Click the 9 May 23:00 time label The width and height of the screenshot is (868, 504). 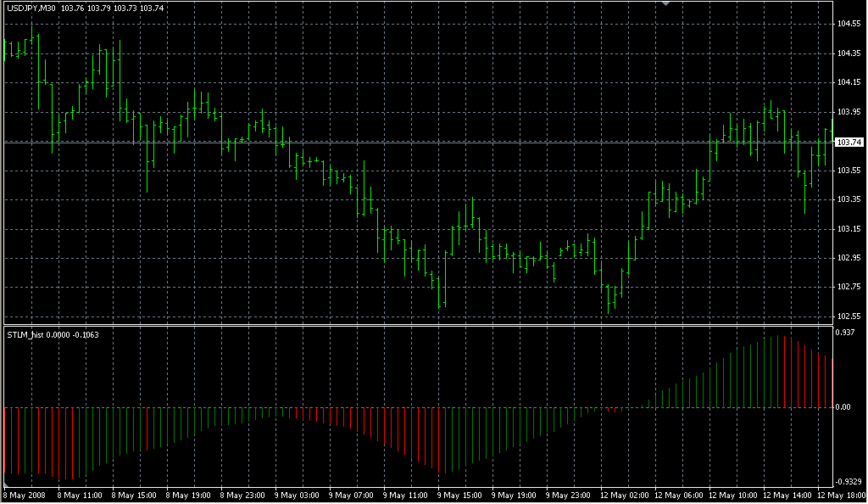click(568, 496)
